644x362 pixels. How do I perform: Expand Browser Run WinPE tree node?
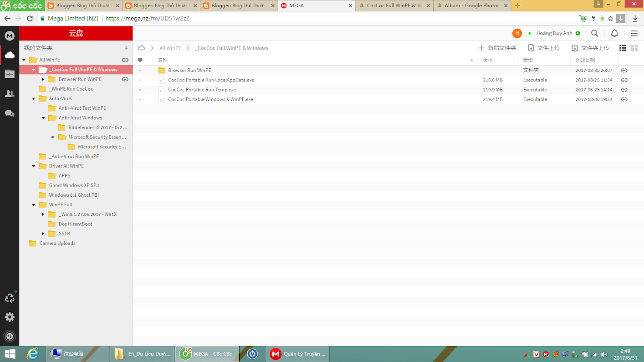tap(43, 79)
